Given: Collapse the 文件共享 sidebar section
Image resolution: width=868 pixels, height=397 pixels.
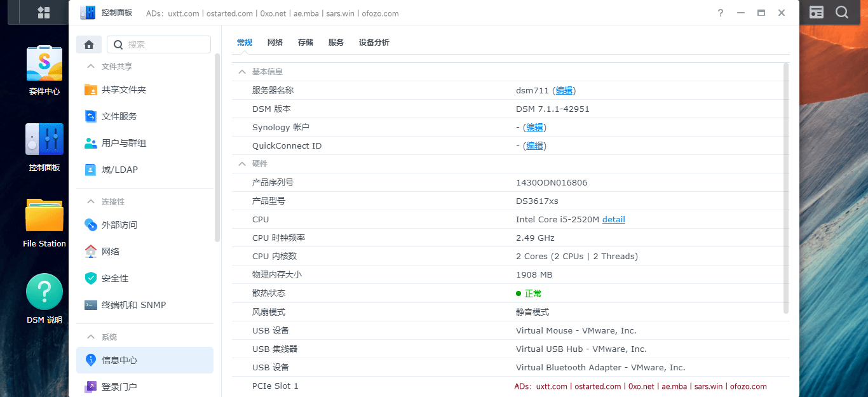Looking at the screenshot, I should coord(90,66).
